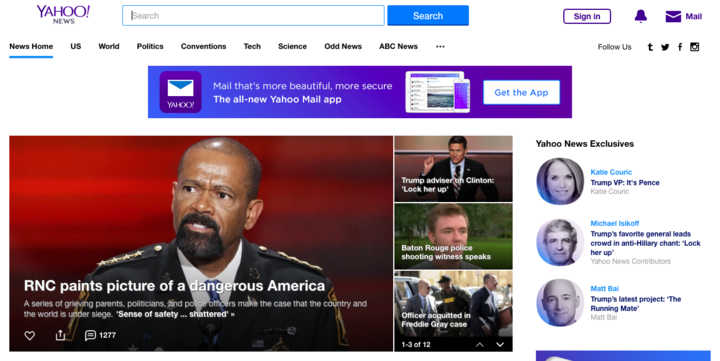The image size is (720, 361).
Task: Show previous stories with up chevron
Action: 479,344
